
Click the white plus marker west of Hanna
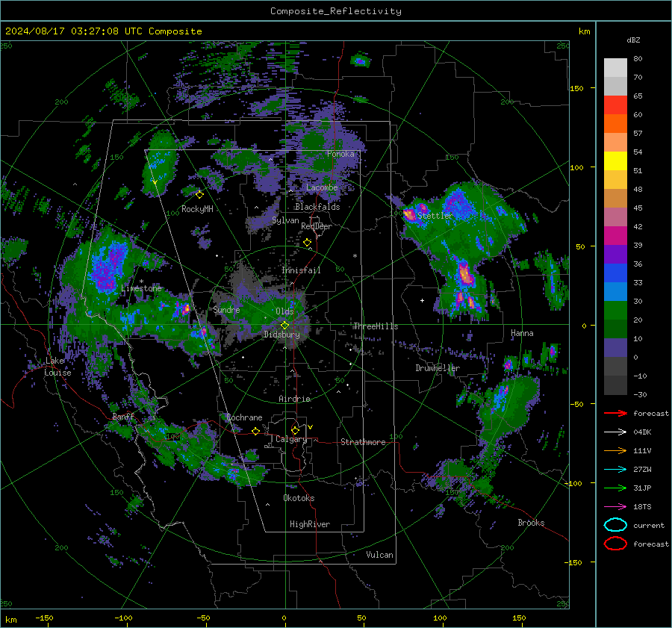click(422, 300)
